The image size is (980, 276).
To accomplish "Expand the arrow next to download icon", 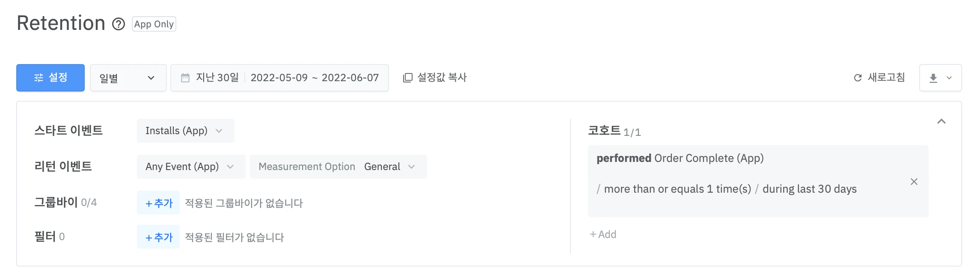I will [x=949, y=78].
